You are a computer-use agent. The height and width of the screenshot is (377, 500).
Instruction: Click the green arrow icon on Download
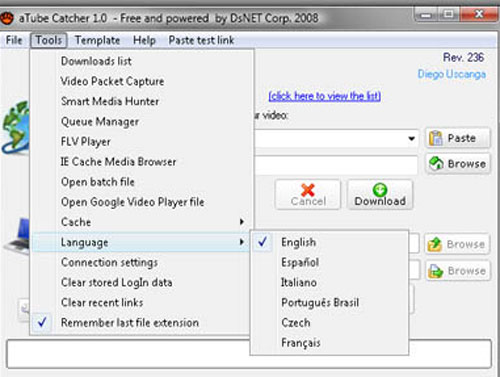coord(380,190)
